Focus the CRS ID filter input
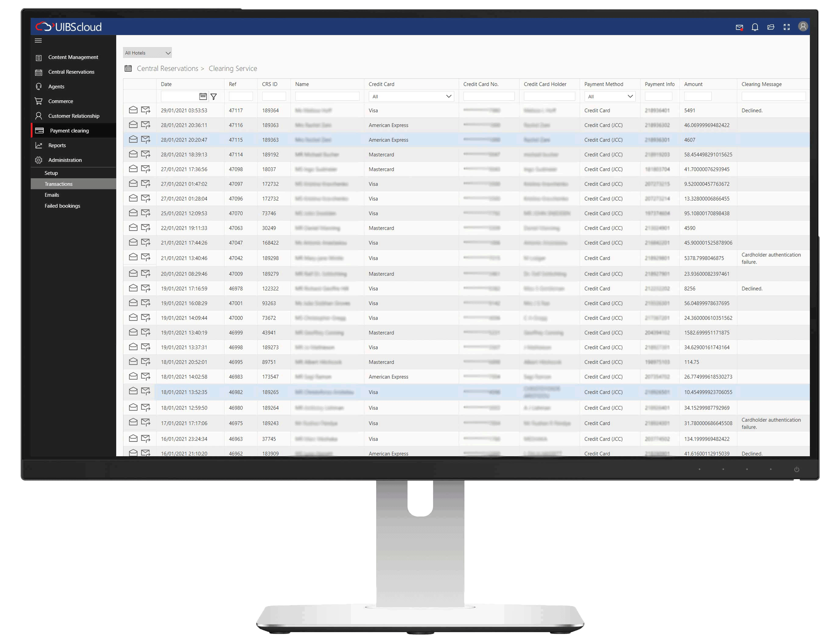The width and height of the screenshot is (840, 641). coord(274,96)
